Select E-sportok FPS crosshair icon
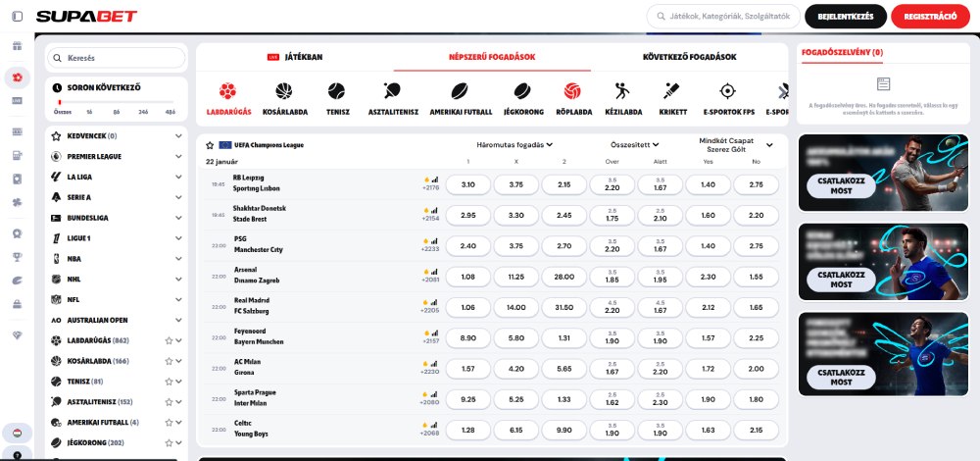The image size is (980, 461). [x=726, y=92]
